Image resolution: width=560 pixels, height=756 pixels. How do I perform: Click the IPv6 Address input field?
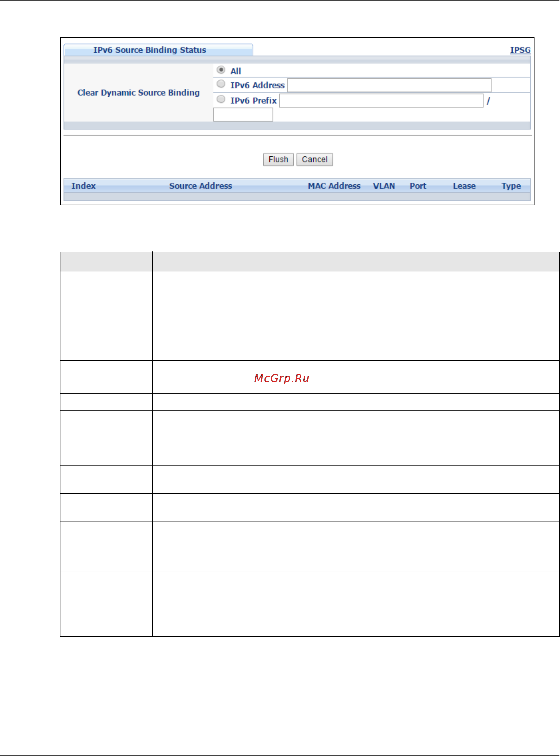[x=389, y=85]
